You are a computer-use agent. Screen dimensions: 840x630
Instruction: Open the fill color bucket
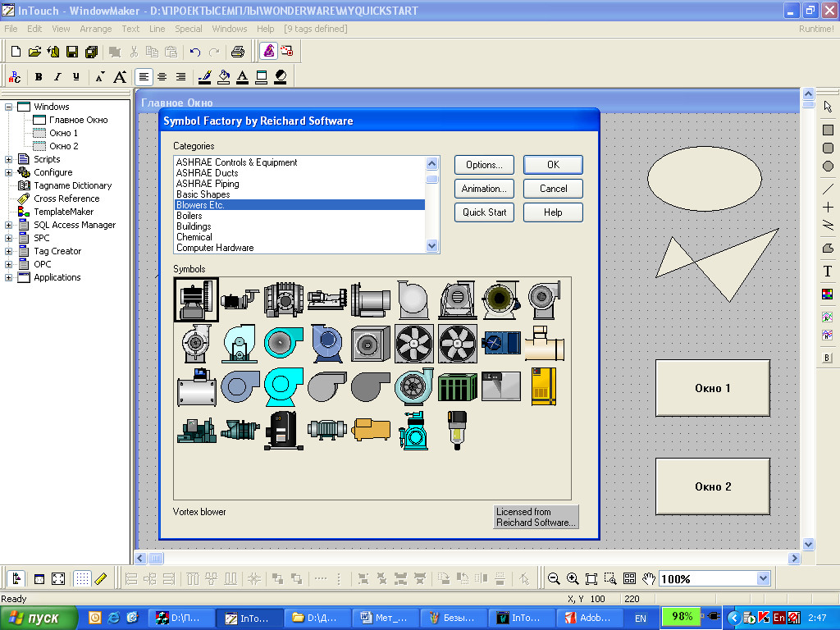pos(224,76)
